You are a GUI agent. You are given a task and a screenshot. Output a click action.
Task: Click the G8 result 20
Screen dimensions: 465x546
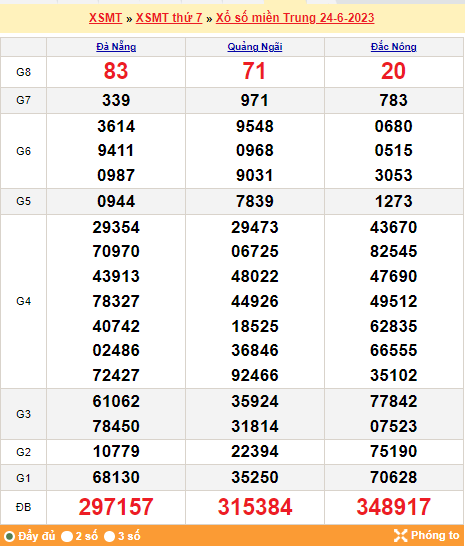(x=394, y=71)
